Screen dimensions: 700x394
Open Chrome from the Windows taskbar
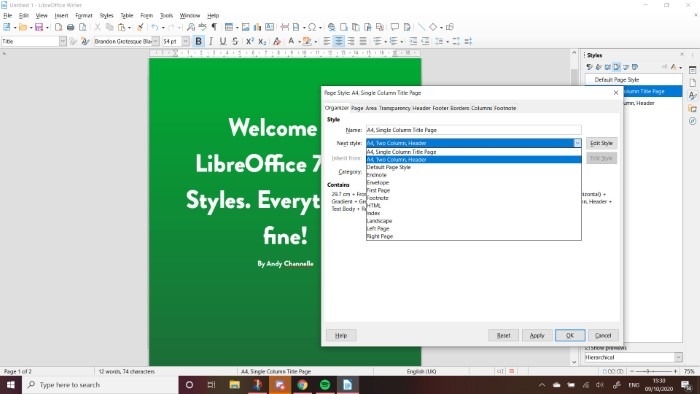click(302, 385)
